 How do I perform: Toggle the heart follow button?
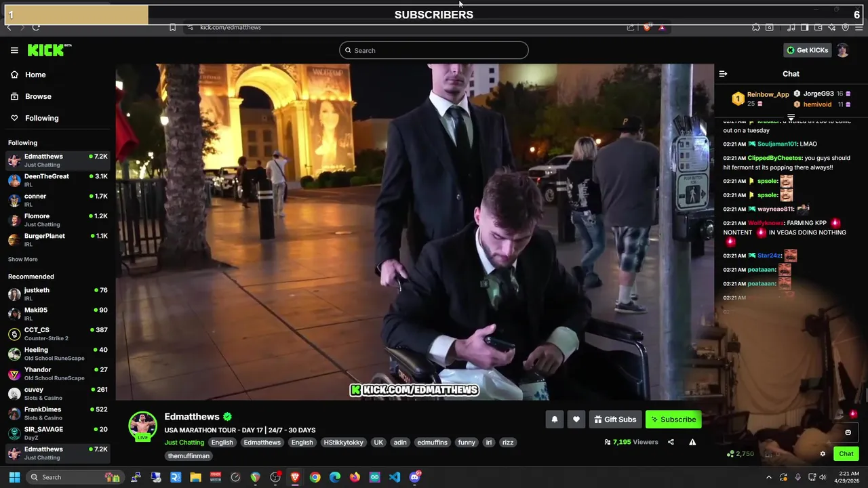576,420
